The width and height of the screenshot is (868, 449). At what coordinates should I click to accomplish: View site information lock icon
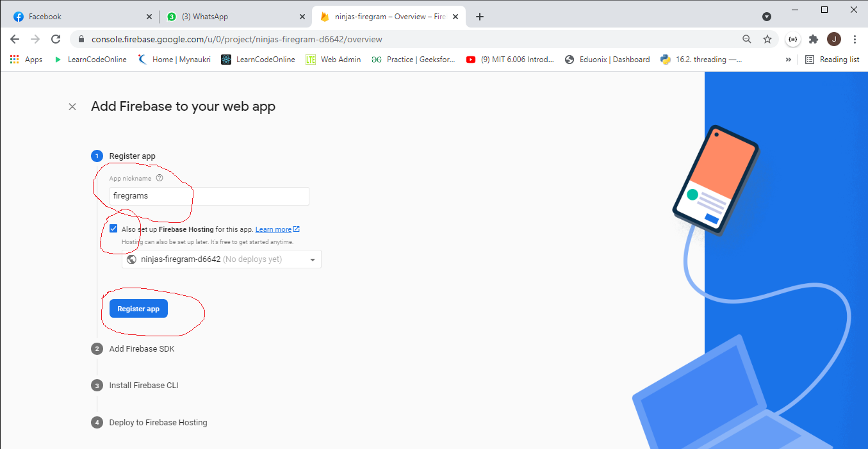pos(81,39)
